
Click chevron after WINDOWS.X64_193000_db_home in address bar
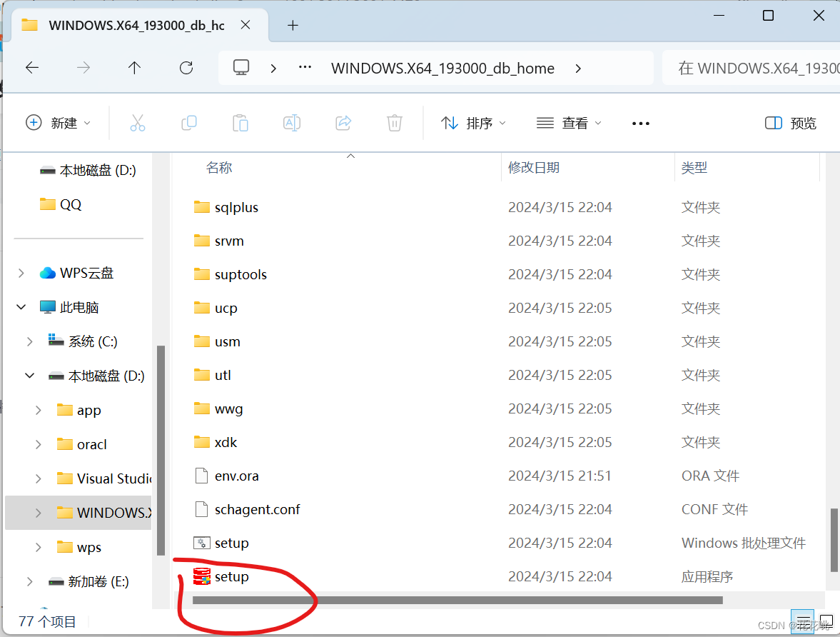pyautogui.click(x=578, y=68)
